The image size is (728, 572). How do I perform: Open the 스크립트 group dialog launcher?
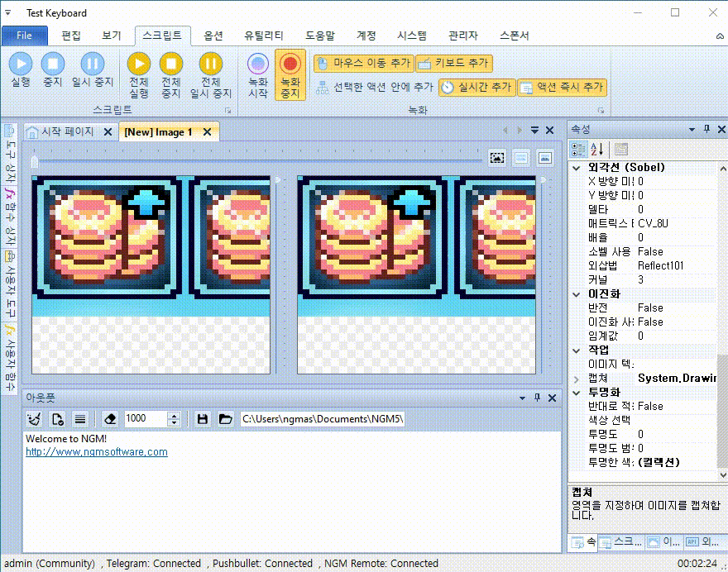point(228,111)
